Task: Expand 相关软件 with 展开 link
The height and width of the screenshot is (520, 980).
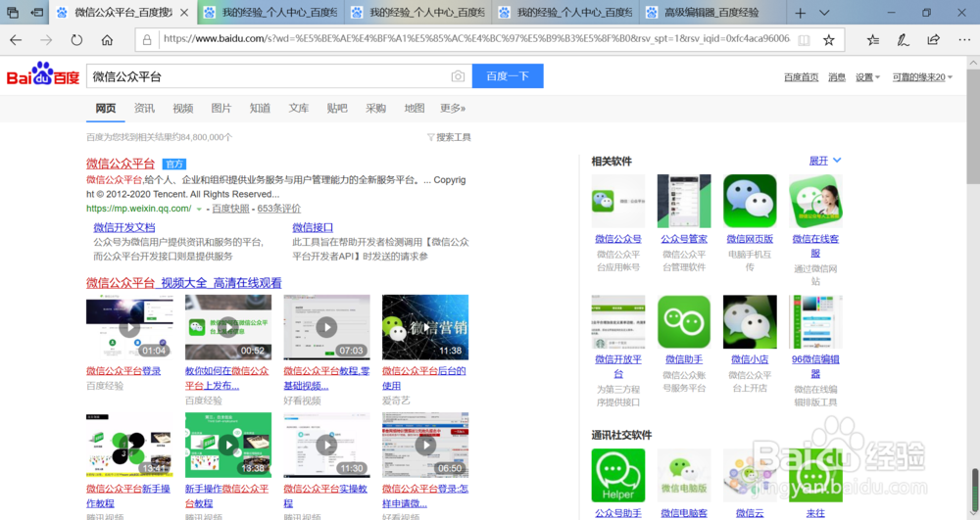Action: (x=824, y=161)
